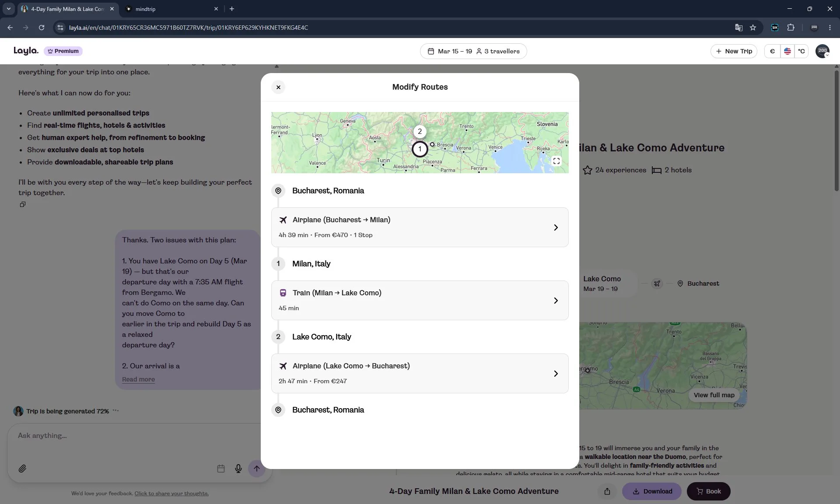This screenshot has width=840, height=504.
Task: Switch to the mindtrip browser tab
Action: (171, 9)
